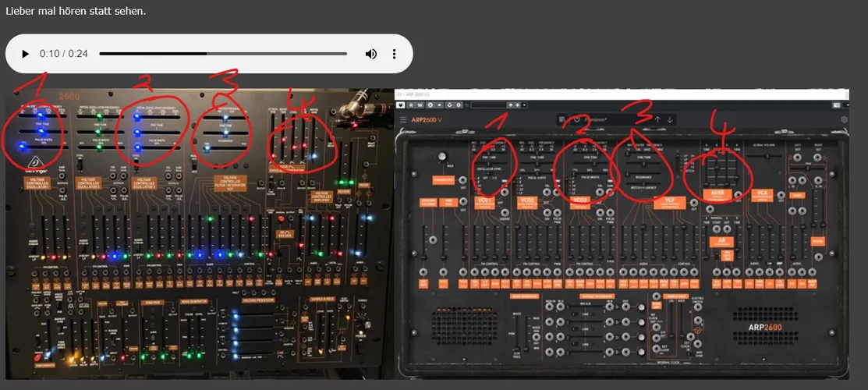
Task: Click the R automation read button
Action: click(411, 105)
